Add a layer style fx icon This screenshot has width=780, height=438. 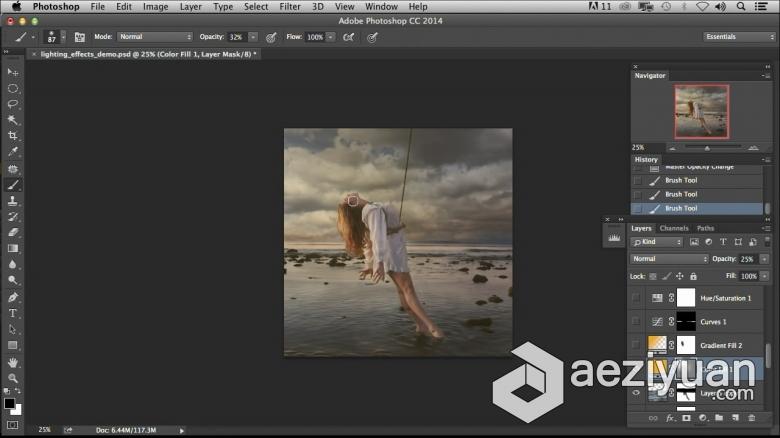click(670, 418)
